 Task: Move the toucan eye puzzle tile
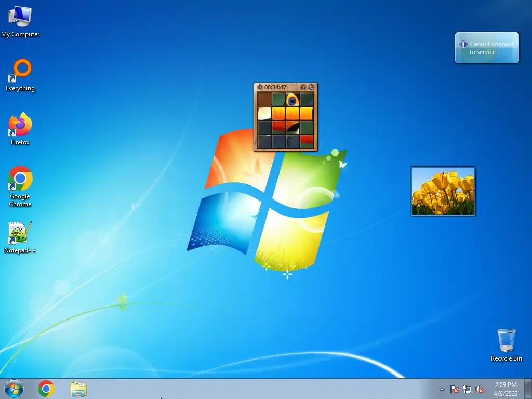click(x=292, y=100)
